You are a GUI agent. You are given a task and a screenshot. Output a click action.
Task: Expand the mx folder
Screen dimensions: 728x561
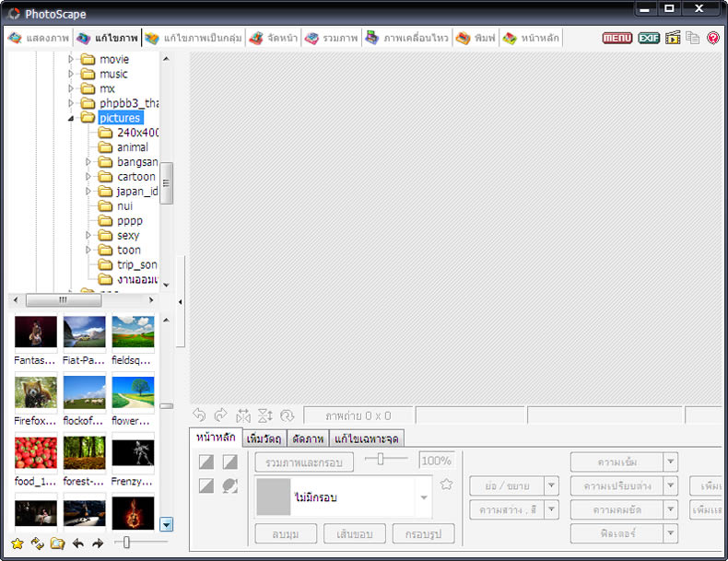(x=71, y=88)
